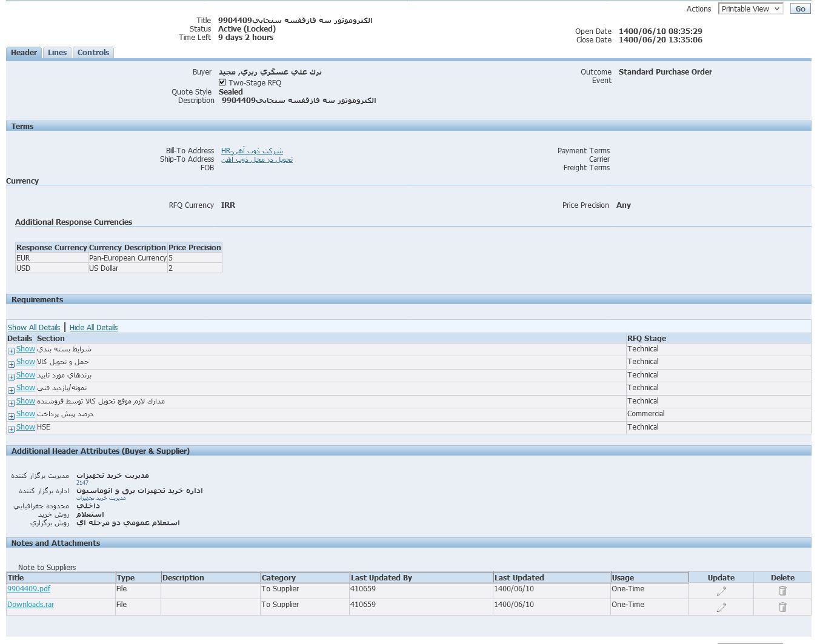817x644 pixels.
Task: Click the USD response currency cell
Action: (x=52, y=268)
